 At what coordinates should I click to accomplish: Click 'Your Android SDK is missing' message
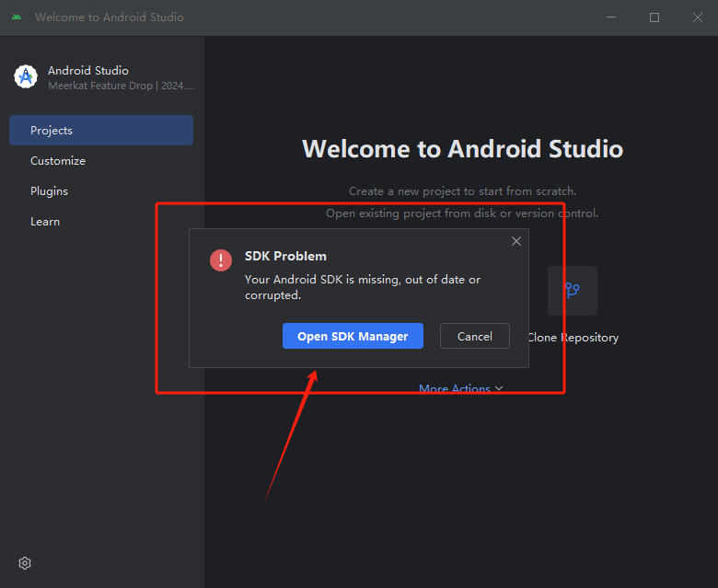[363, 287]
